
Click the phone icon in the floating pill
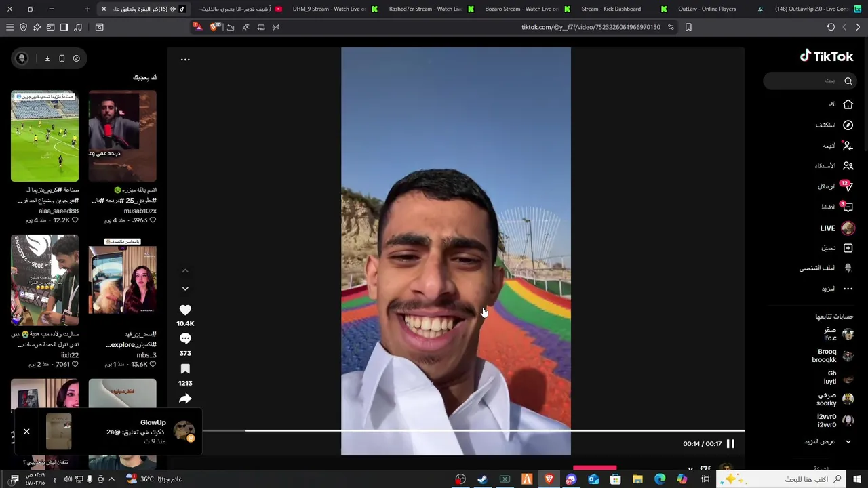click(62, 58)
